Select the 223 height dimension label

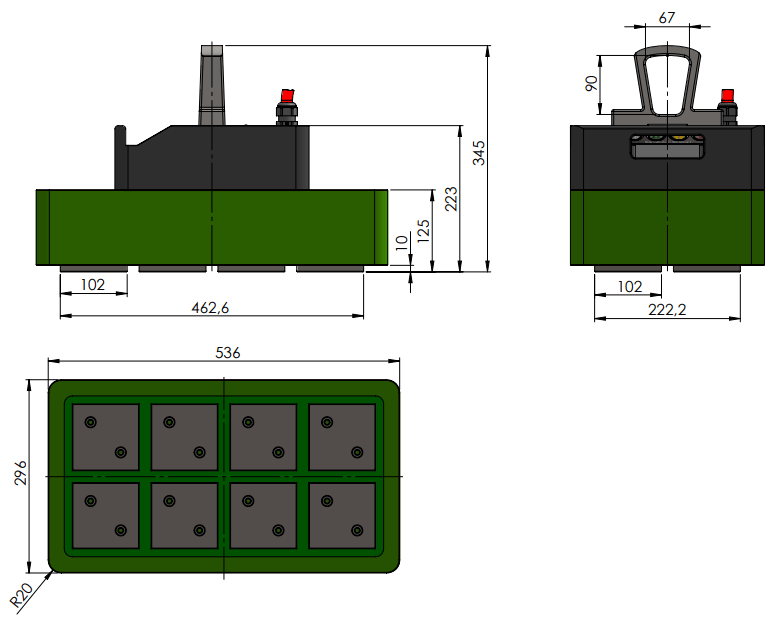pos(451,198)
